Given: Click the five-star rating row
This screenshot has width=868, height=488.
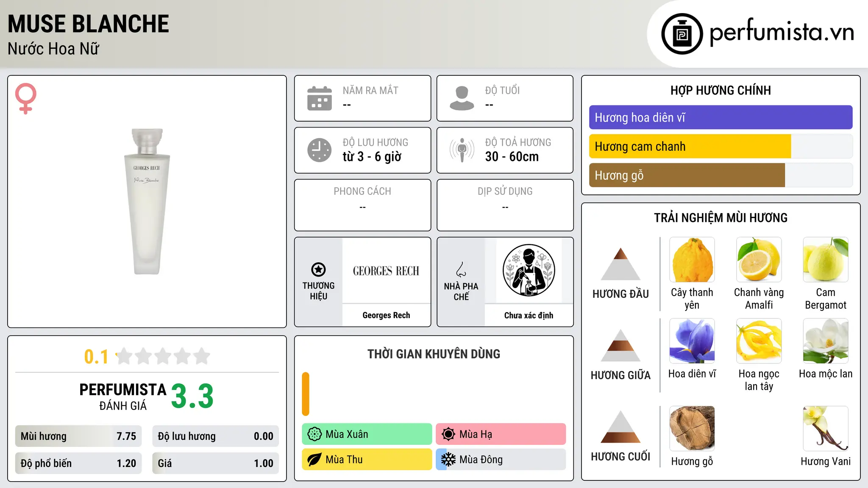Looking at the screenshot, I should coord(163,356).
